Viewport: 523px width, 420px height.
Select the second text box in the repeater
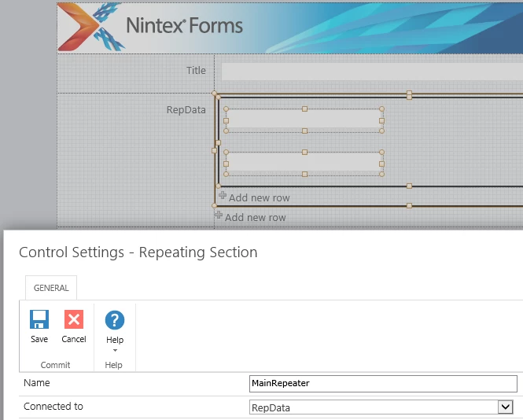[x=304, y=163]
